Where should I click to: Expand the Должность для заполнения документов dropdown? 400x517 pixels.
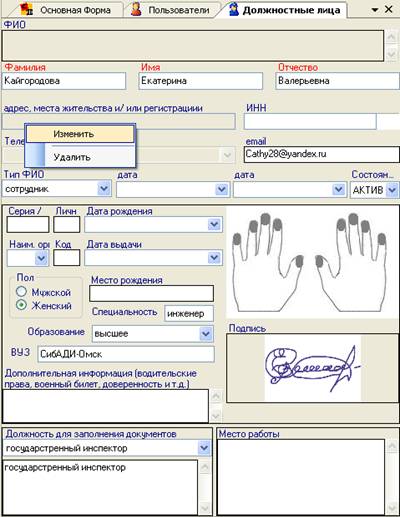click(204, 448)
